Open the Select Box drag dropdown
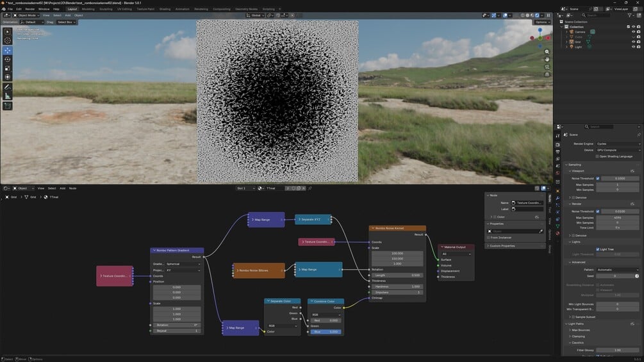Viewport: 644px width, 362px height. pyautogui.click(x=66, y=22)
